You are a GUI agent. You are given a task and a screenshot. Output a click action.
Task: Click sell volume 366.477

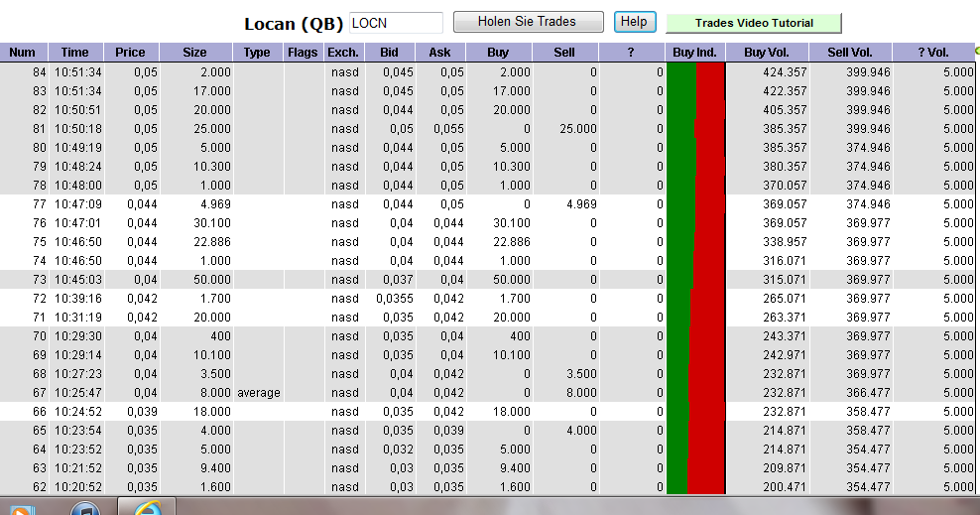(868, 393)
